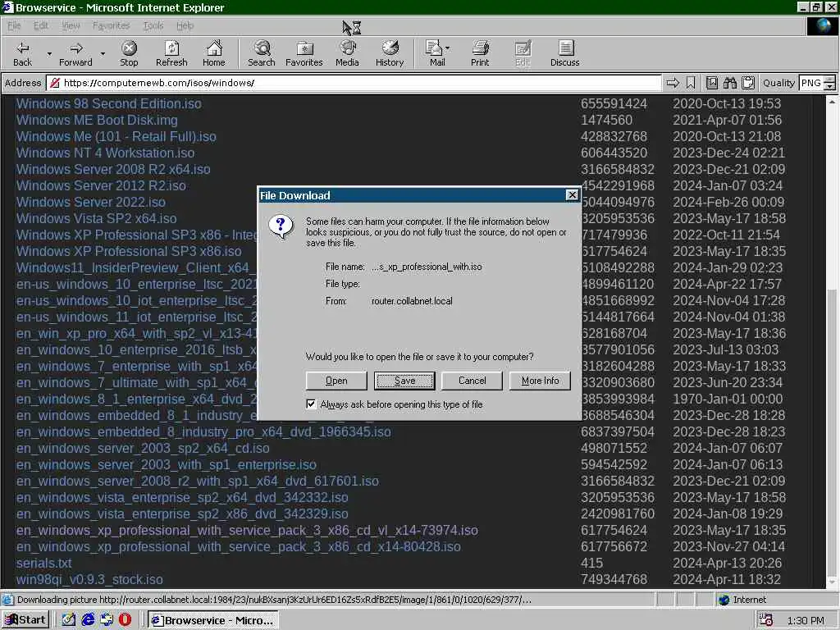Click the Stop toolbar icon
Viewport: 840px width, 630px height.
coord(129,53)
